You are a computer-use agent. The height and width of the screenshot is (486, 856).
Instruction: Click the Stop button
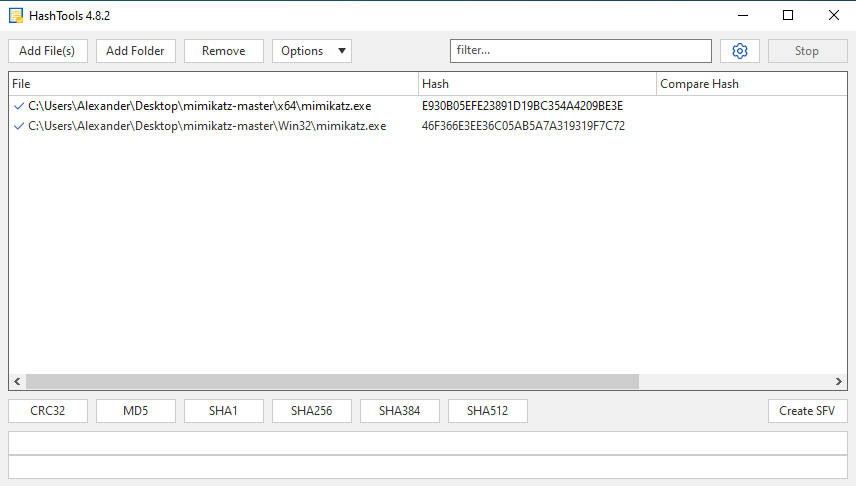tap(807, 51)
